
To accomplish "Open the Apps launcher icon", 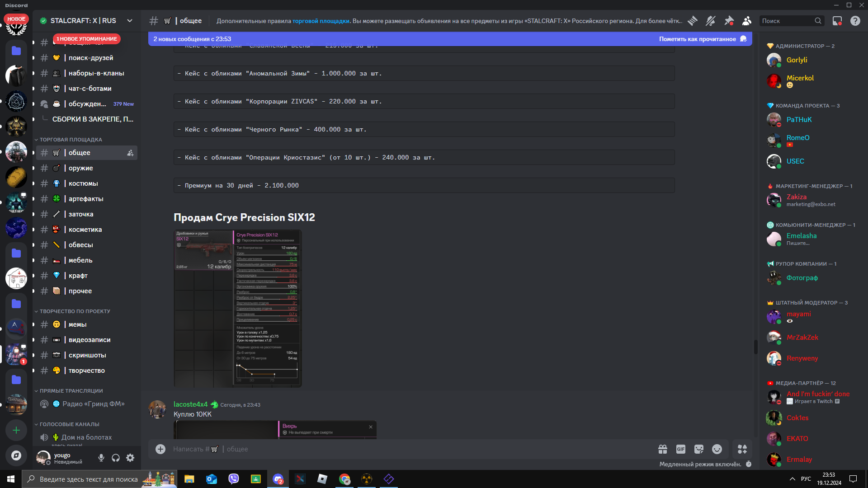I will point(742,449).
